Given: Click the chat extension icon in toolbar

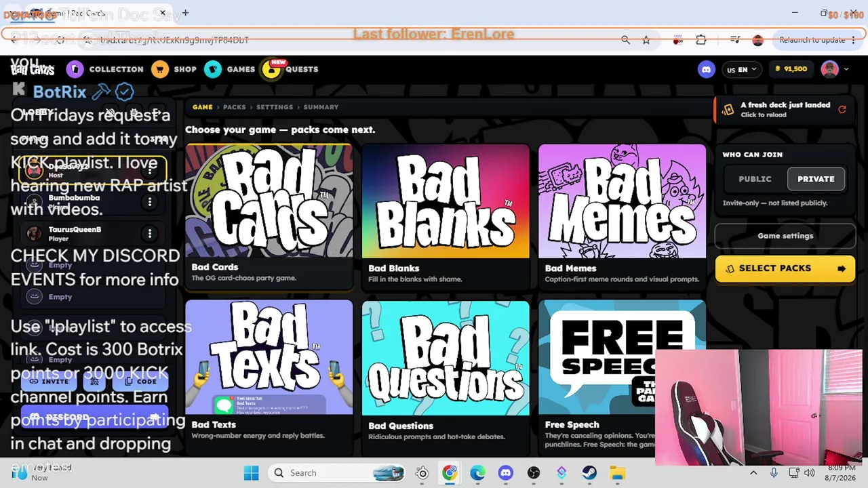Looking at the screenshot, I should click(677, 40).
